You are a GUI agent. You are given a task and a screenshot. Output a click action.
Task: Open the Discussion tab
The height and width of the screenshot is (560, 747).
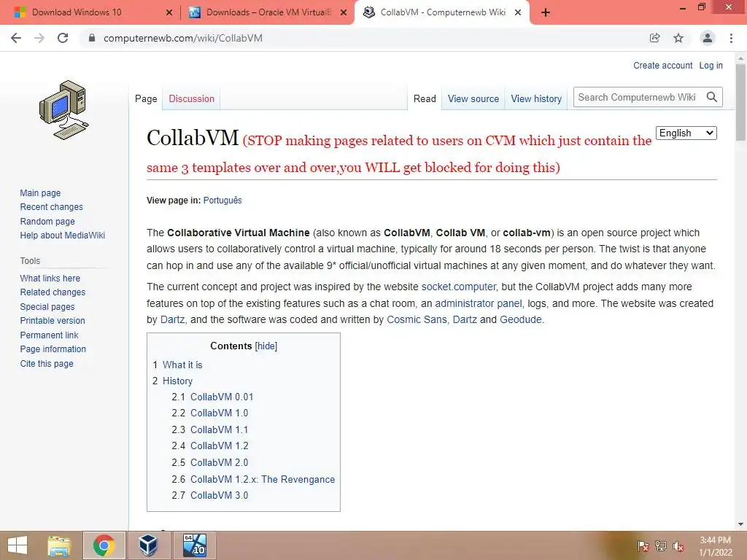tap(192, 98)
